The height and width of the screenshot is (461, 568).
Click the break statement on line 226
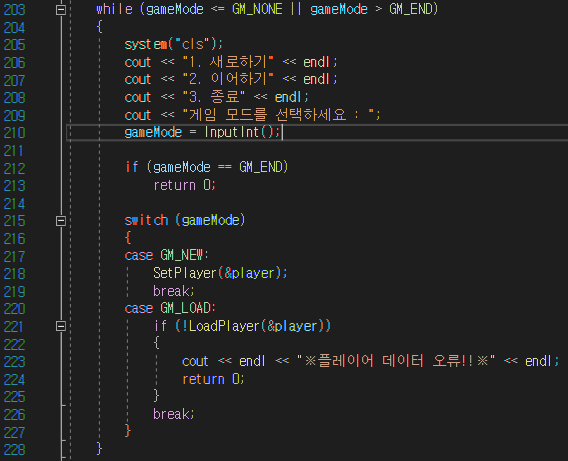coord(174,414)
